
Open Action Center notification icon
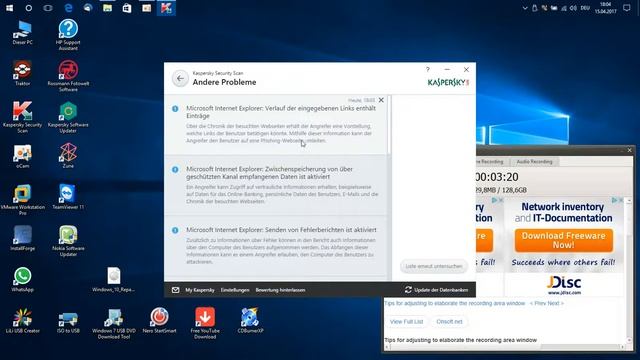pyautogui.click(x=627, y=8)
